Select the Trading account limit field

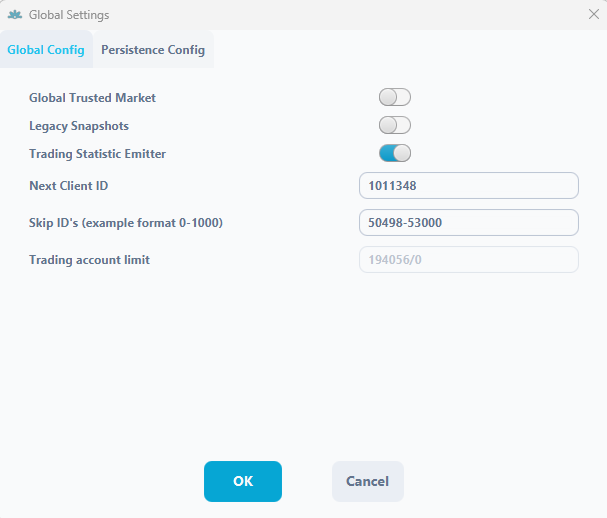coord(468,260)
